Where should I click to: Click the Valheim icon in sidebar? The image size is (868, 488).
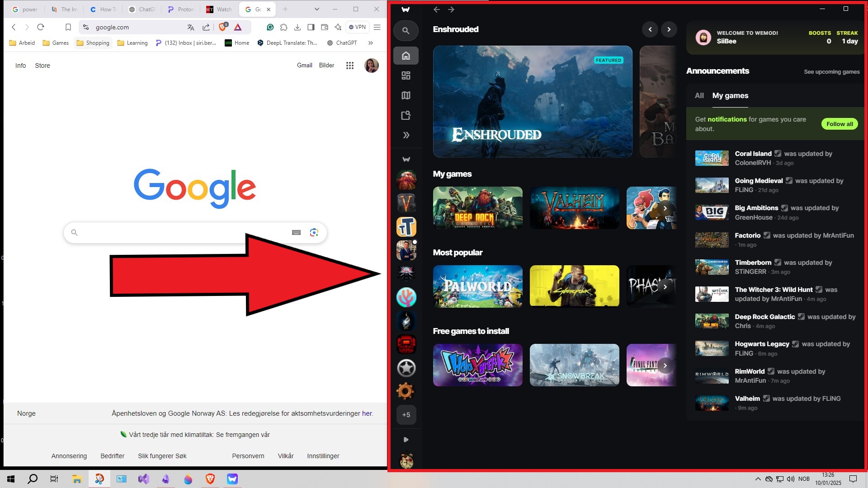(x=406, y=203)
